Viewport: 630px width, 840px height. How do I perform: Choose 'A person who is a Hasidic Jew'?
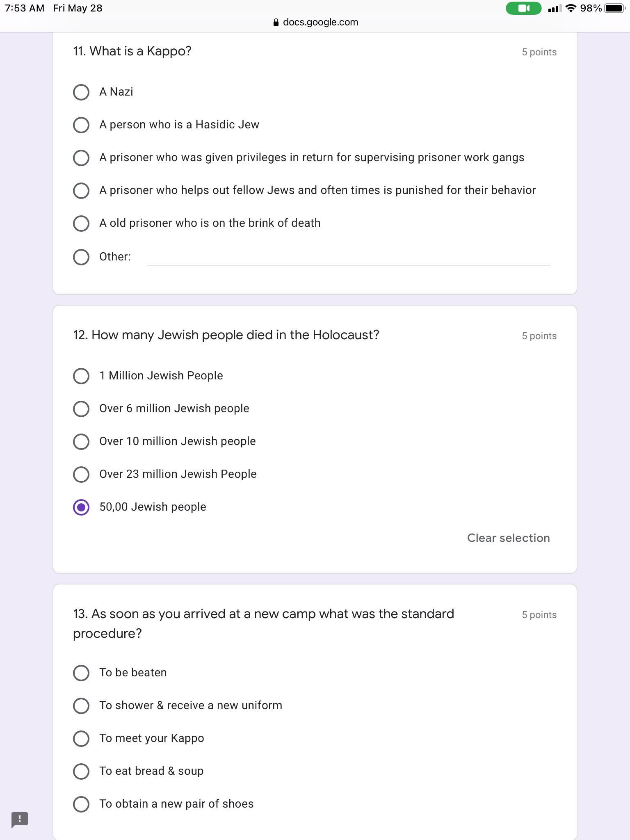81,125
